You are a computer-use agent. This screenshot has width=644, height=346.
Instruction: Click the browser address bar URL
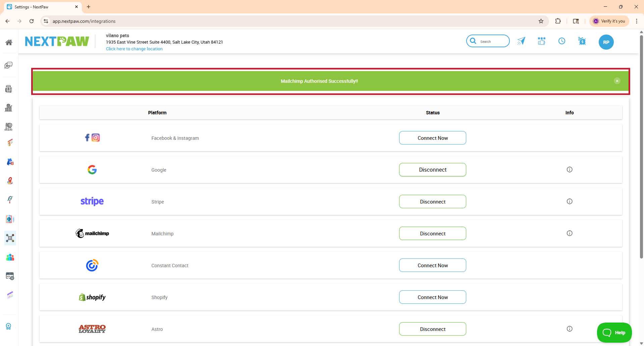click(x=84, y=21)
